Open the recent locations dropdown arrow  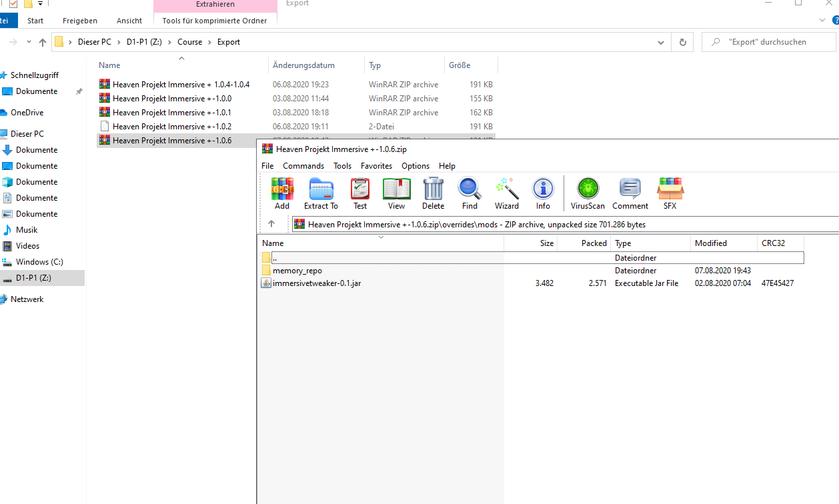(x=29, y=42)
